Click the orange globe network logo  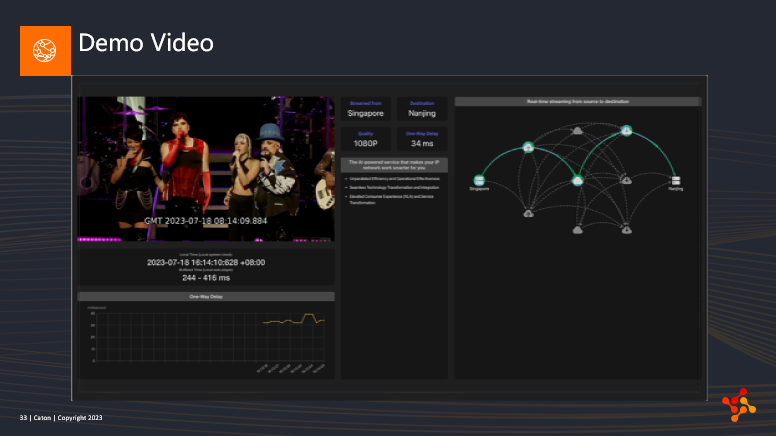click(45, 50)
